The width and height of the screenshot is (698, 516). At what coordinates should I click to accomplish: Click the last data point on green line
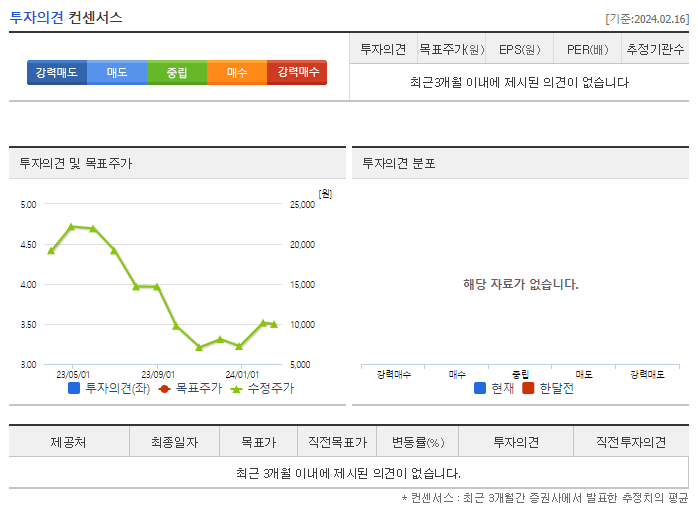pos(274,325)
